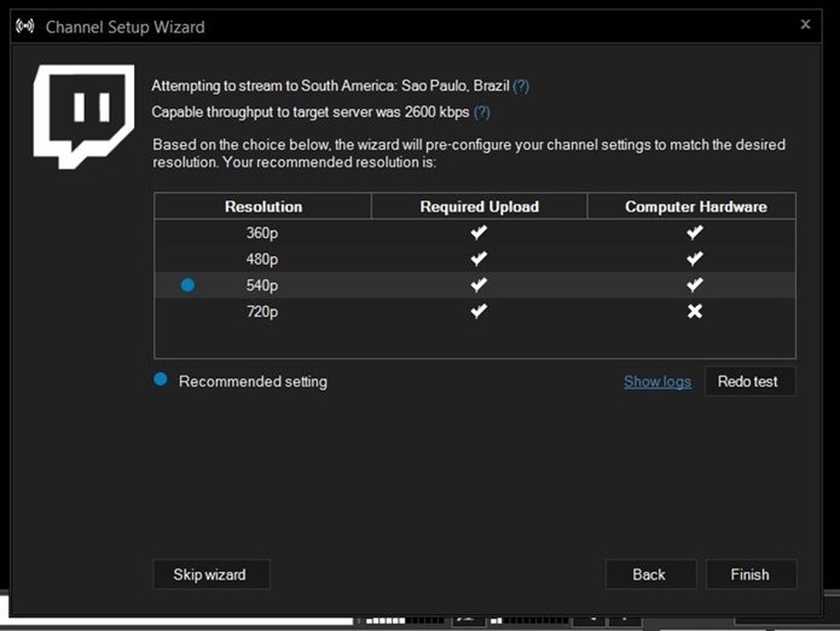
Task: Click the Computer Hardware column header
Action: [x=692, y=207]
